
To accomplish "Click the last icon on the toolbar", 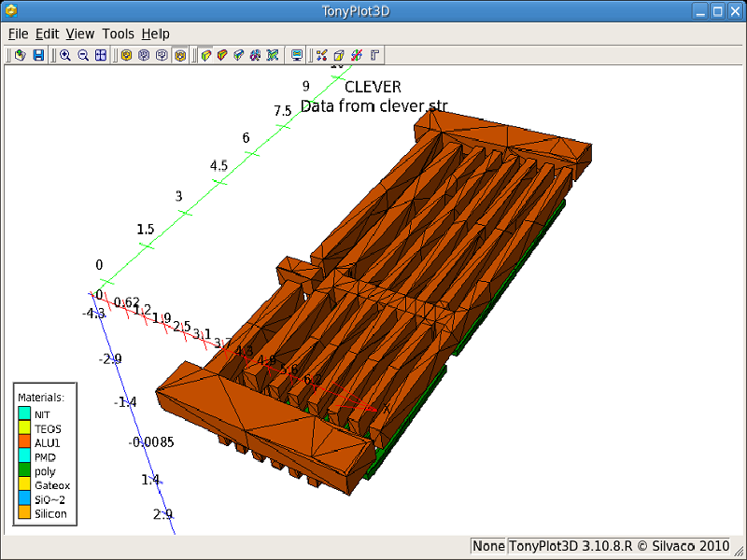I will click(x=374, y=55).
